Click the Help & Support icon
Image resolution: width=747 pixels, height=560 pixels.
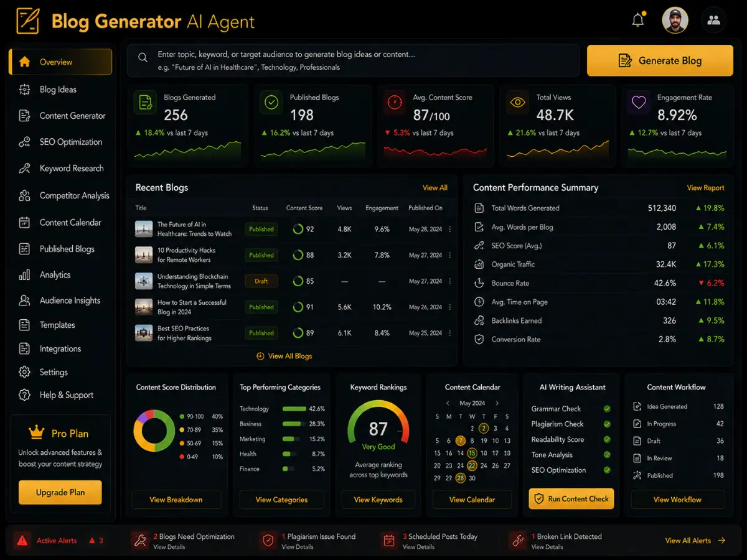point(24,395)
